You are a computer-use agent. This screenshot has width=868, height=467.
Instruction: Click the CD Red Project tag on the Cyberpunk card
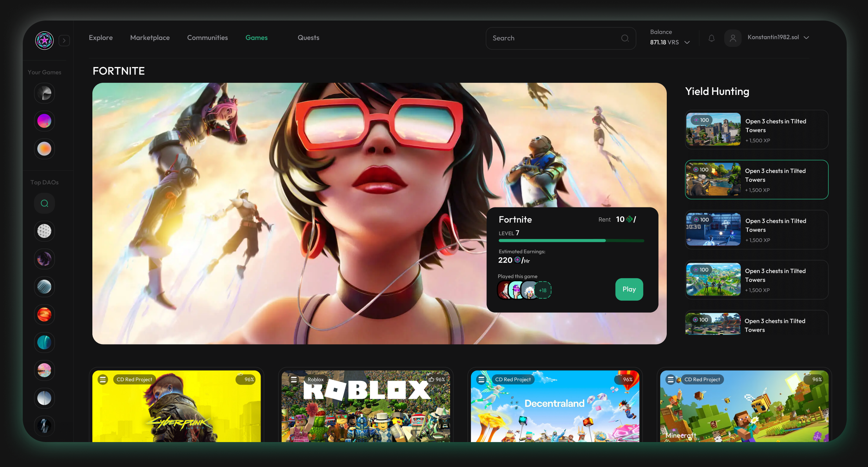tap(134, 379)
